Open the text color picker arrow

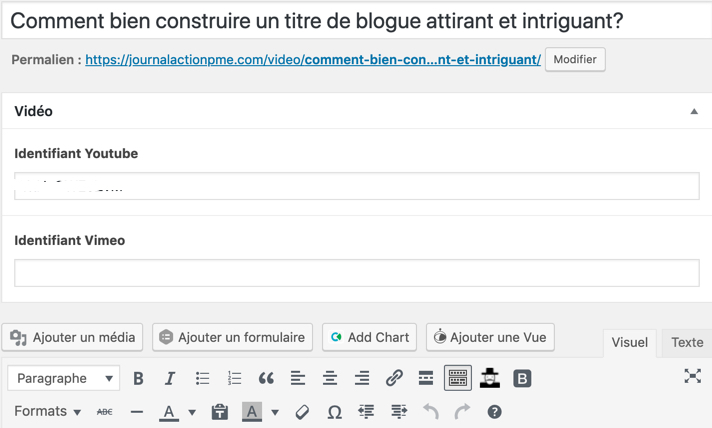tap(192, 412)
